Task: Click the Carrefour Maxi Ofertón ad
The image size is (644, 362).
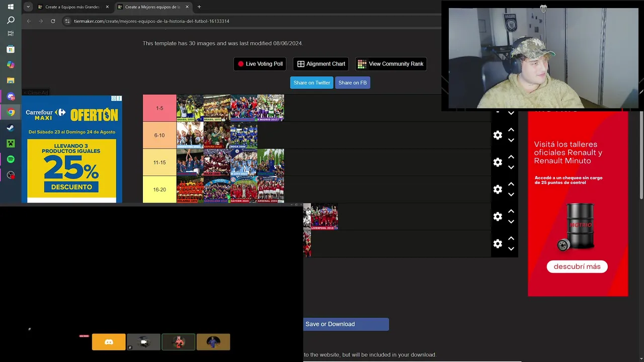Action: click(72, 149)
